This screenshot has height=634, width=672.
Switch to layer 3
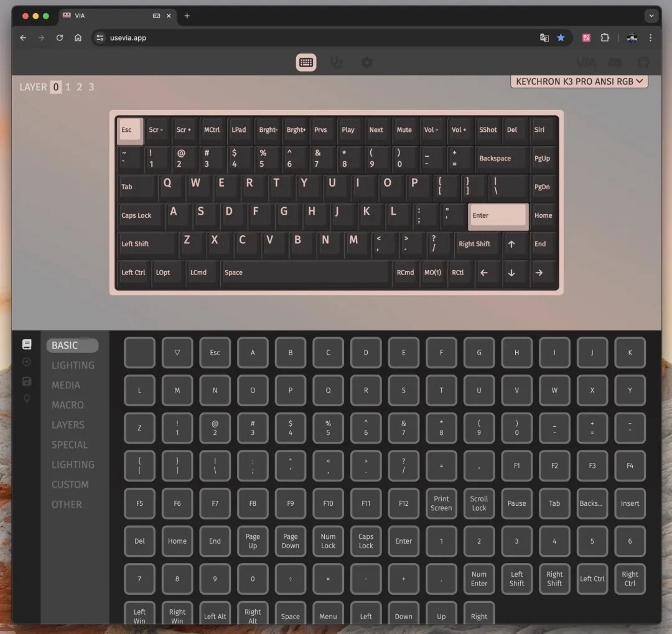click(x=91, y=87)
